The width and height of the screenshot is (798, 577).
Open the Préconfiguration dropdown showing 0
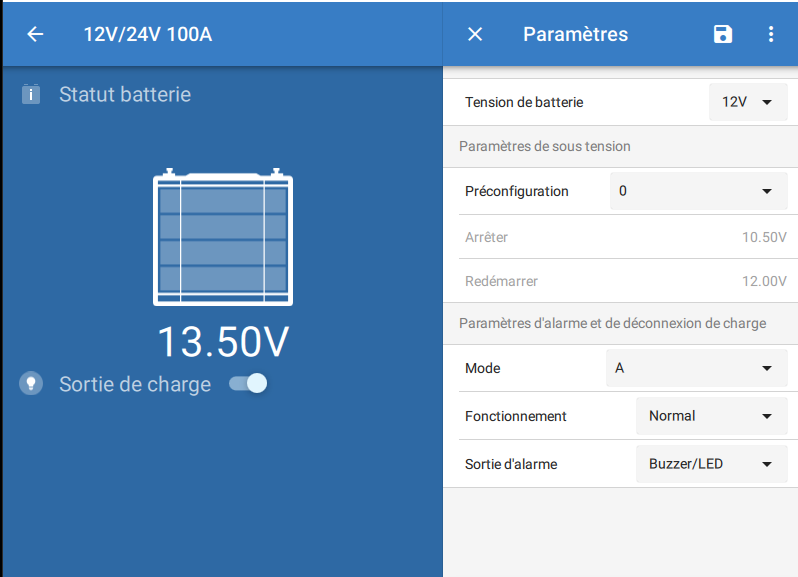click(698, 191)
